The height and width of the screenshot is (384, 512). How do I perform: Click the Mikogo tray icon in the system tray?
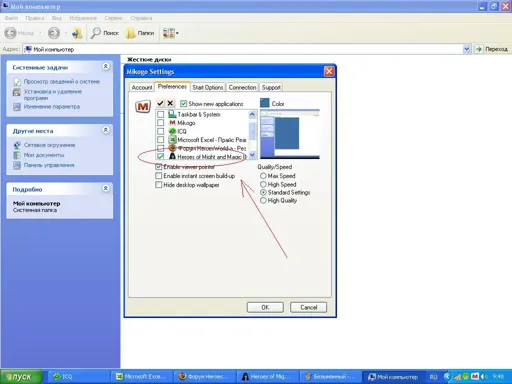[475, 377]
